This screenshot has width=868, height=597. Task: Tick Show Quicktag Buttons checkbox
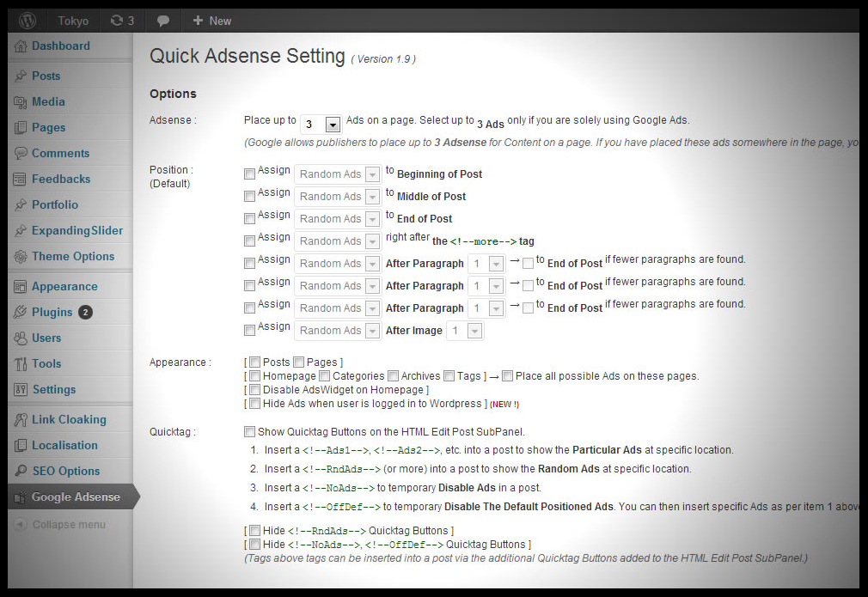[x=250, y=432]
